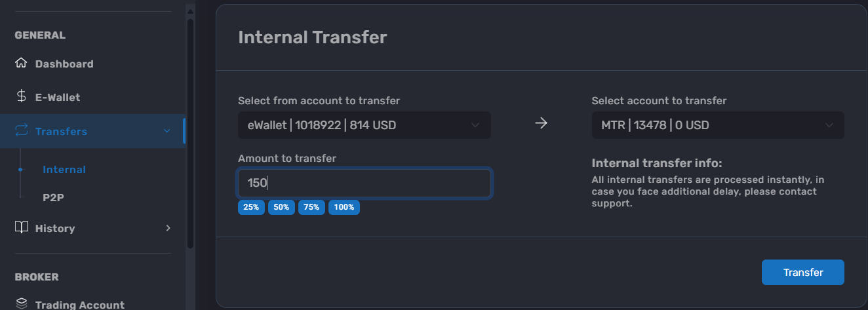Open the Internal transfers page
The height and width of the screenshot is (310, 868).
(x=64, y=169)
